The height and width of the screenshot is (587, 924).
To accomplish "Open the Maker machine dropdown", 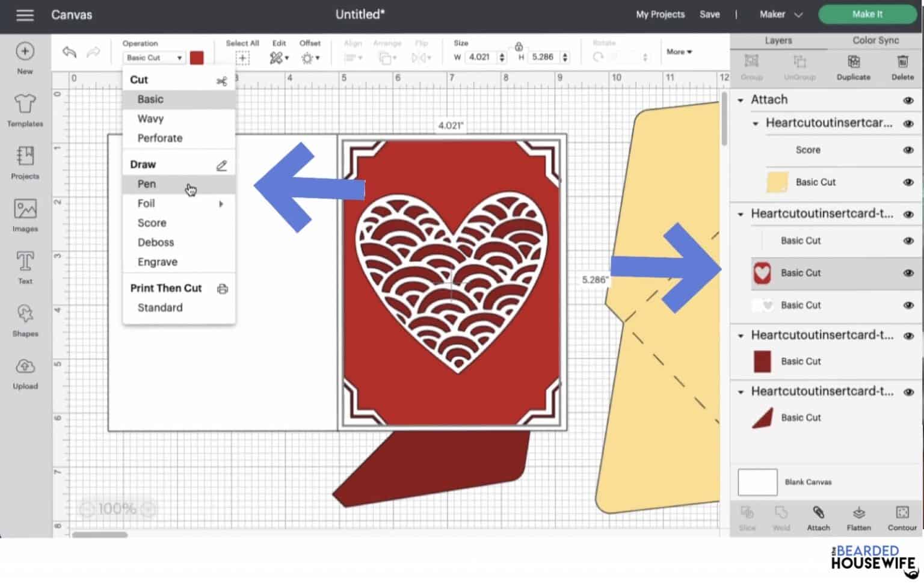I will pyautogui.click(x=780, y=14).
